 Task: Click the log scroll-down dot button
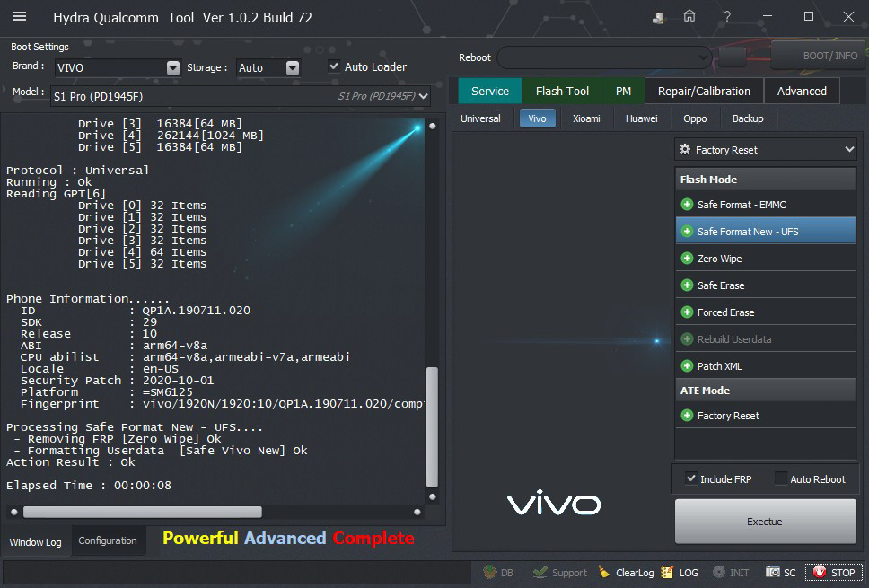[x=433, y=496]
